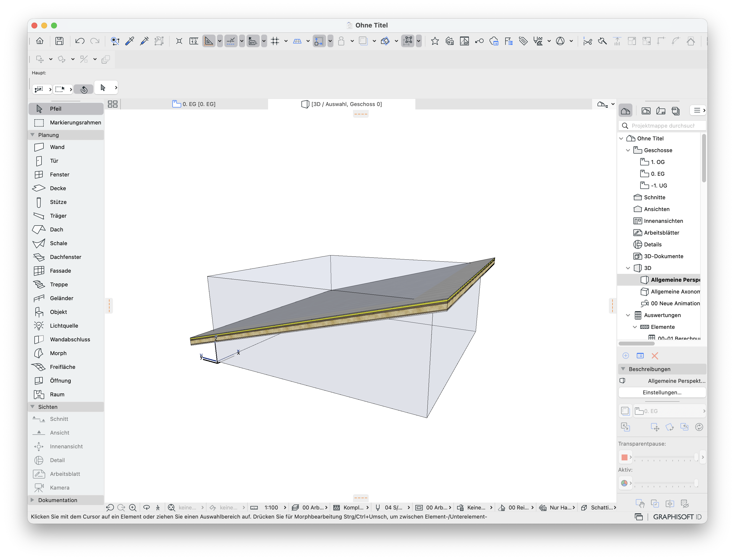The image size is (735, 560).
Task: Toggle the grid snap button
Action: 275,41
